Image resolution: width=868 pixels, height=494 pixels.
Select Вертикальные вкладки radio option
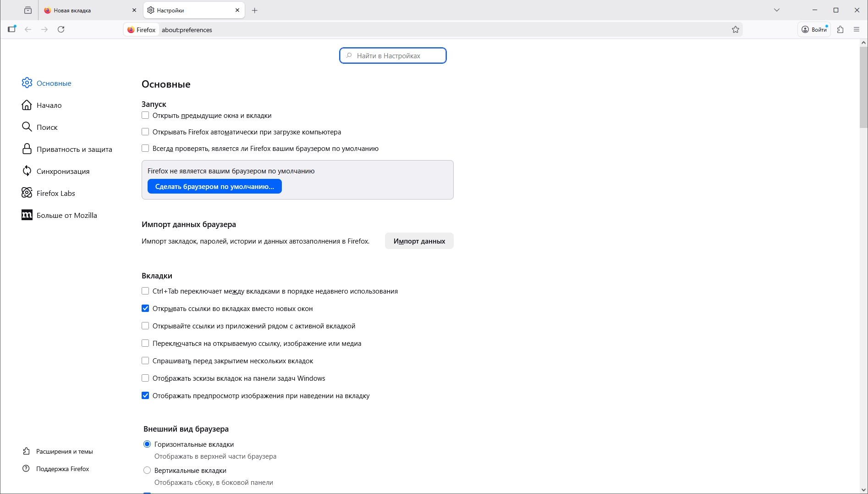click(147, 471)
